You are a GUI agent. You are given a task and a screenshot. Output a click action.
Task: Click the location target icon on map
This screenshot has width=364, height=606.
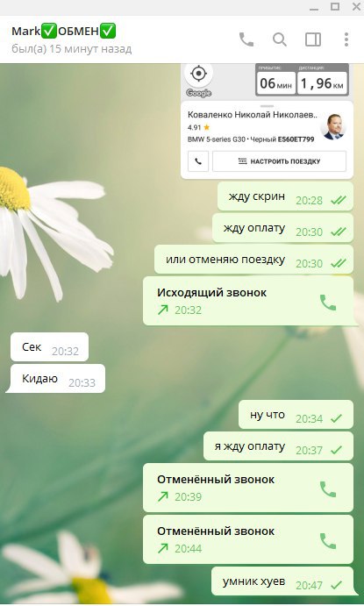click(x=198, y=74)
